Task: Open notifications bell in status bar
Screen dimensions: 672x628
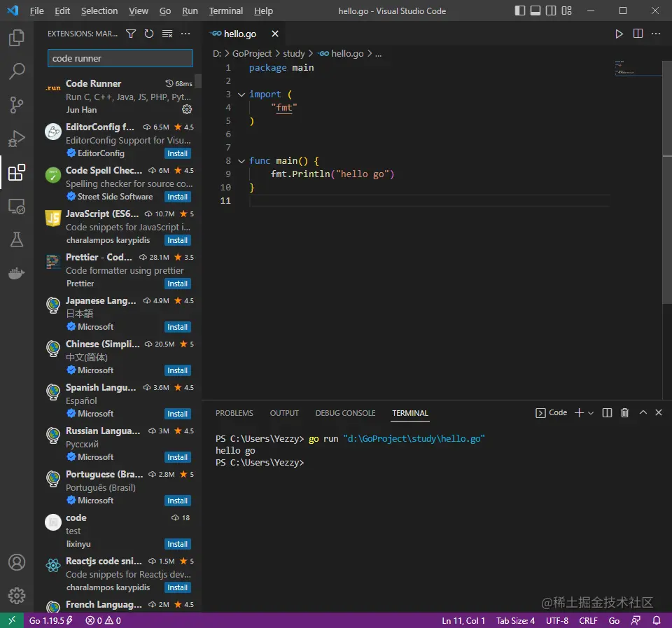Action: (656, 620)
